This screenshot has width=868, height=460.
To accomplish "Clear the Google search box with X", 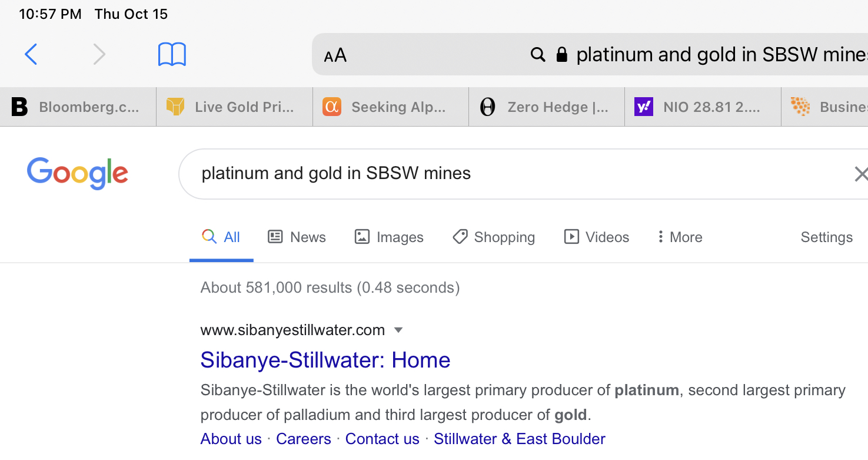I will pos(860,174).
